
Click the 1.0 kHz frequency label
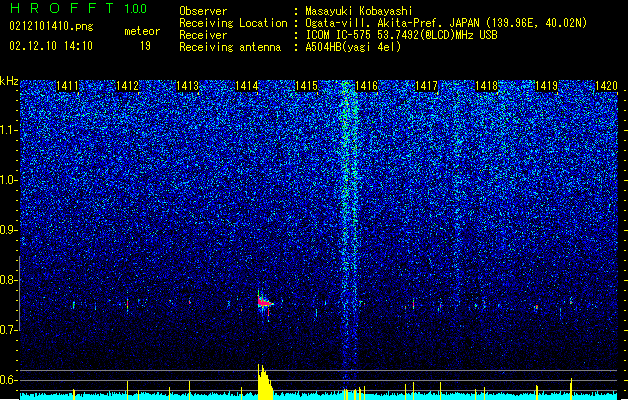coord(9,180)
